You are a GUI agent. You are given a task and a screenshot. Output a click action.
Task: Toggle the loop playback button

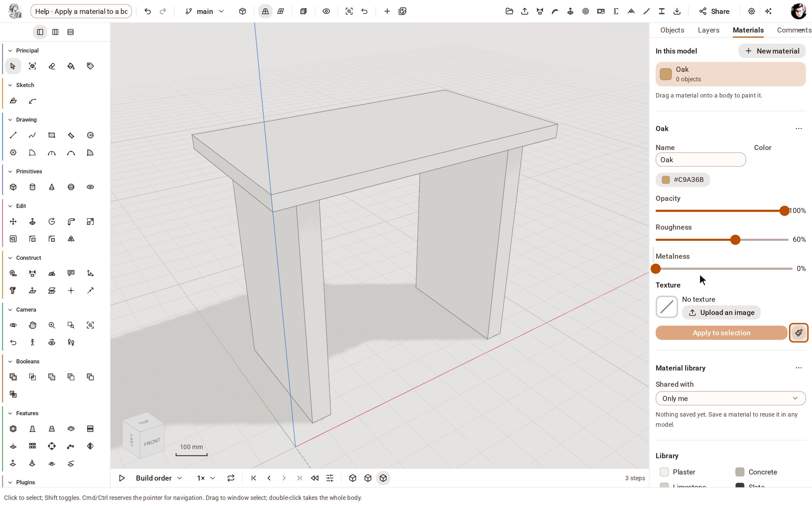point(231,478)
